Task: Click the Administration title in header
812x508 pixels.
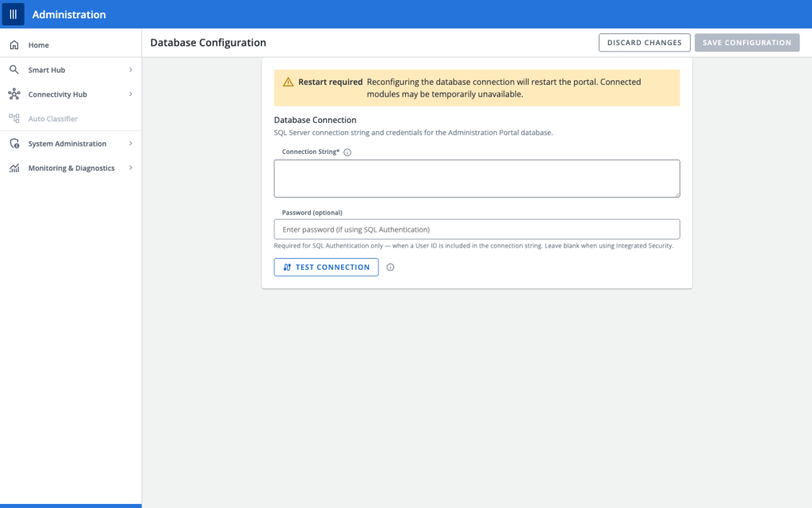Action: point(69,14)
